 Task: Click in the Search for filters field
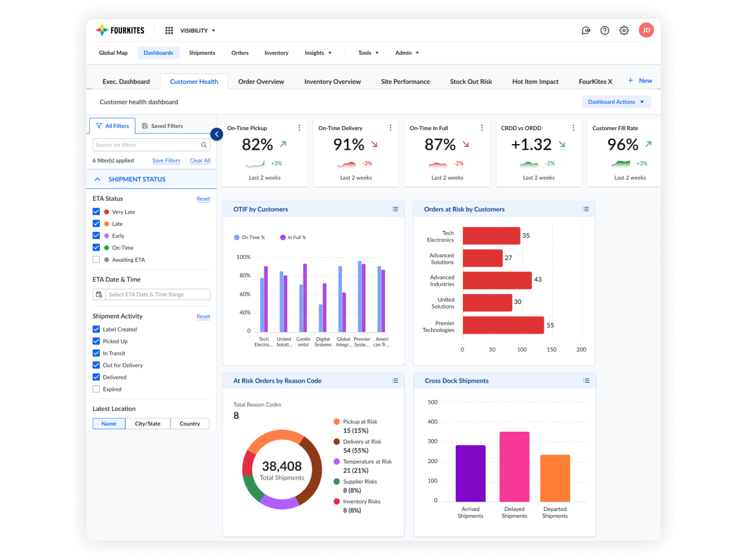[x=151, y=145]
